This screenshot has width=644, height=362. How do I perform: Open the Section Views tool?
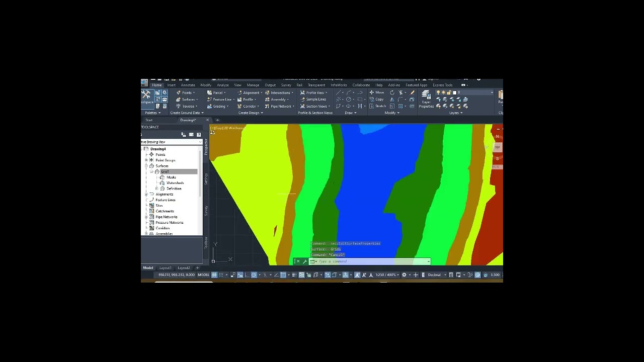tap(315, 106)
